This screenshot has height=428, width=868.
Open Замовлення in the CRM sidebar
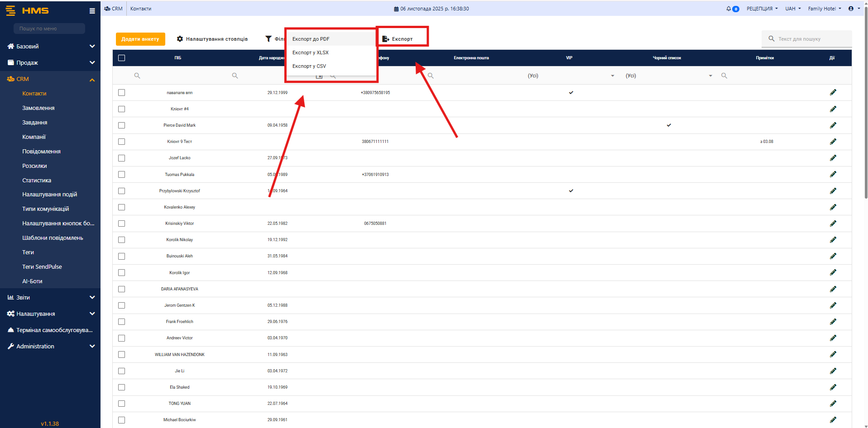pyautogui.click(x=38, y=108)
